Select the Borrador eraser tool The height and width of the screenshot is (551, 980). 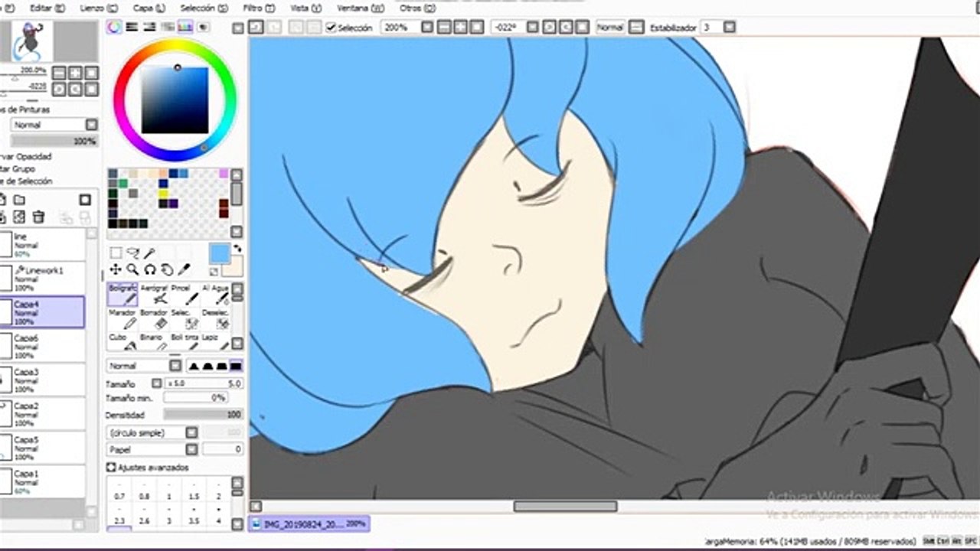coord(154,318)
